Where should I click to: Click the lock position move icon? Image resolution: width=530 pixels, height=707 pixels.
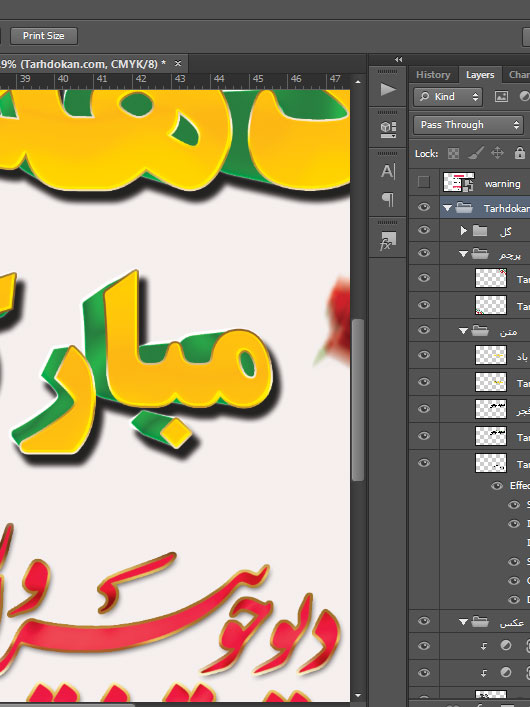click(497, 153)
